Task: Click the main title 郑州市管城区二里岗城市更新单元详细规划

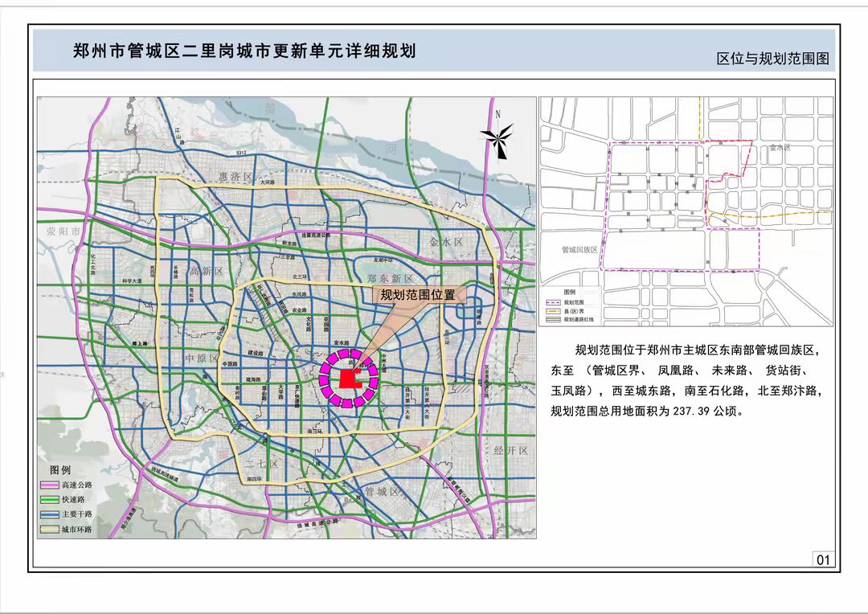Action: [244, 51]
